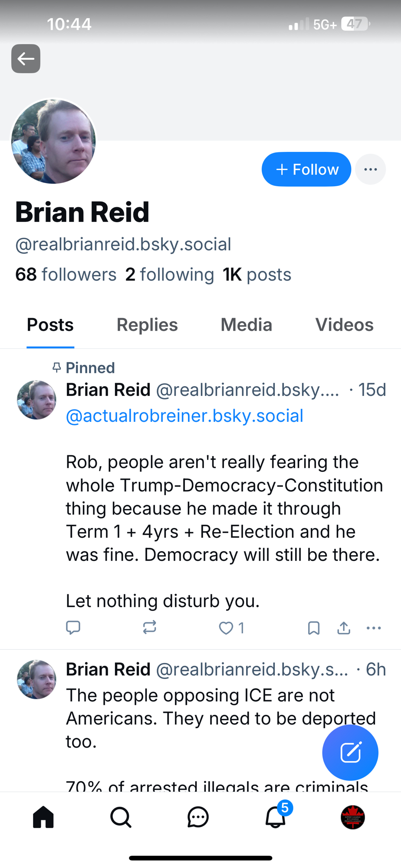View Notifications with 5 badge
Image resolution: width=401 pixels, height=868 pixels.
[276, 817]
